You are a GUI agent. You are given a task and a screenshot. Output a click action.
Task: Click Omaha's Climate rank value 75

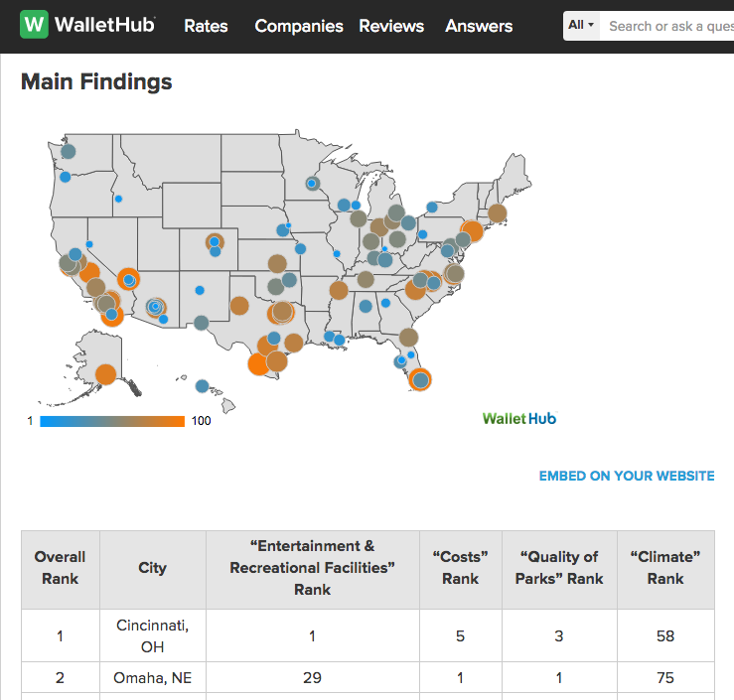665,677
